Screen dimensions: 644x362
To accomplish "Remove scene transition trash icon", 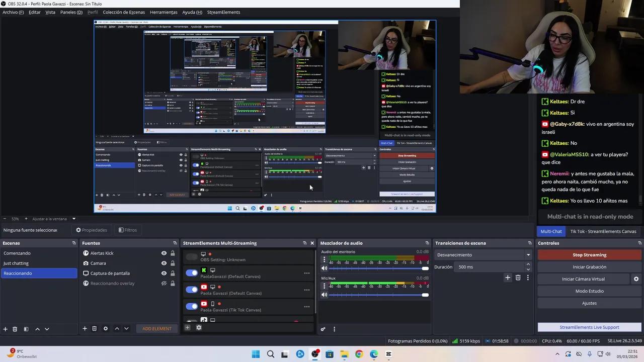I will [518, 278].
